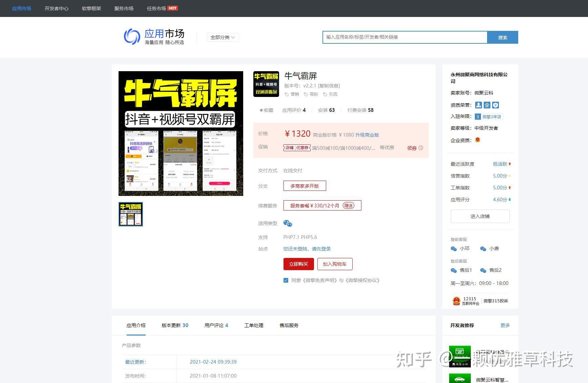588x383 pixels.
Task: Click the ¥ shield badge in 资质荣誉
Action: point(496,105)
